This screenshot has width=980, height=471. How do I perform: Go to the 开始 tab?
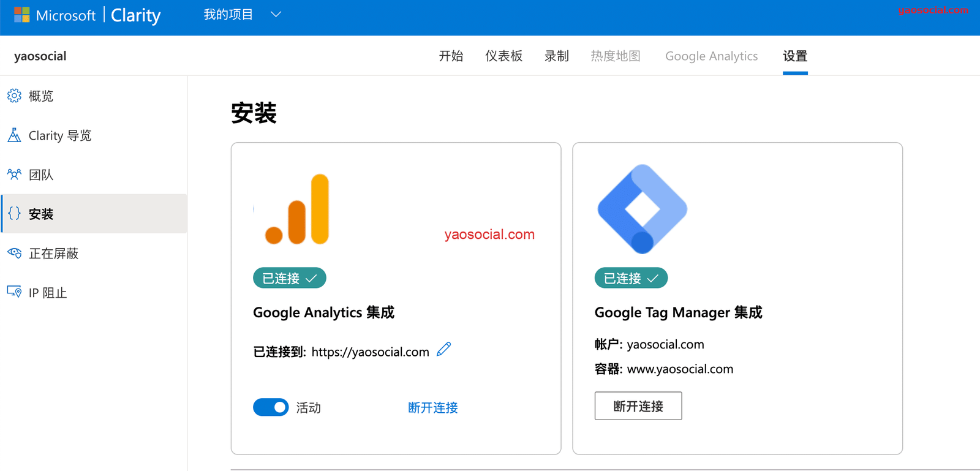(x=451, y=56)
